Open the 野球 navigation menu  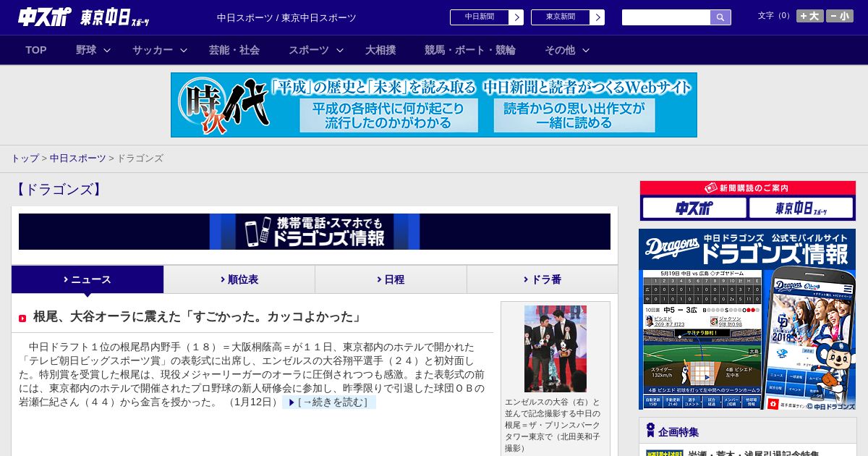pos(86,50)
